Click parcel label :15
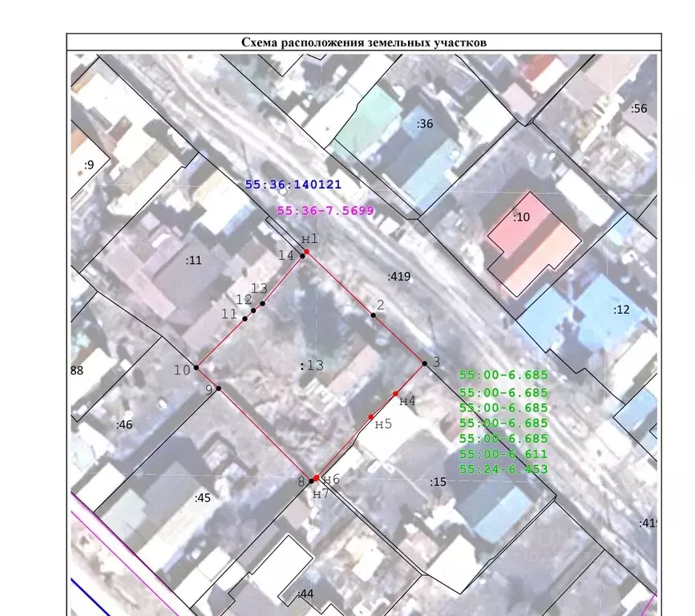The height and width of the screenshot is (616, 695). (437, 482)
